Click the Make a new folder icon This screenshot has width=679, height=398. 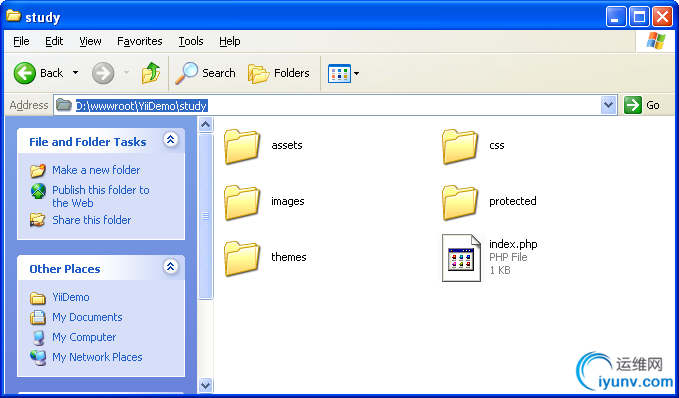point(38,170)
